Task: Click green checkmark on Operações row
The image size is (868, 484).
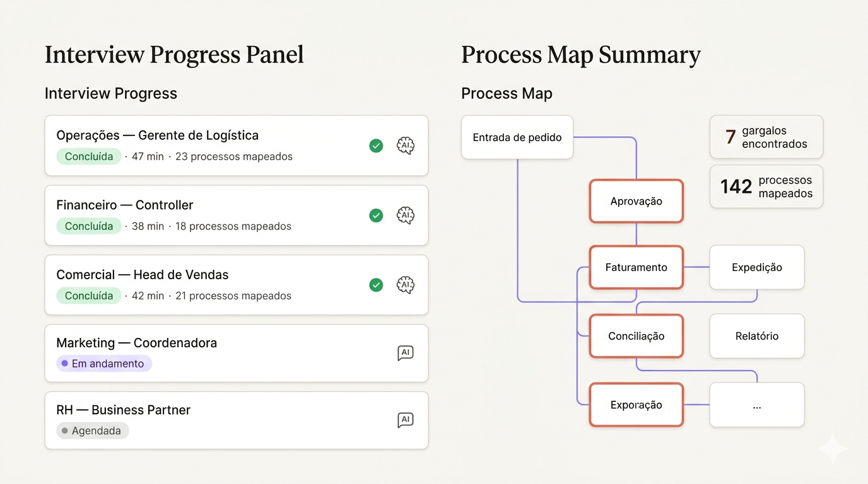Action: click(x=376, y=146)
